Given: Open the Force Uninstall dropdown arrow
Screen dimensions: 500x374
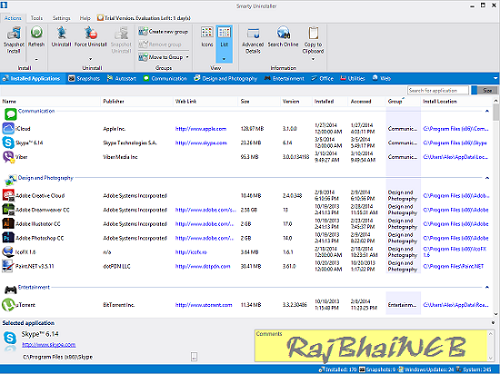Looking at the screenshot, I should [x=90, y=59].
